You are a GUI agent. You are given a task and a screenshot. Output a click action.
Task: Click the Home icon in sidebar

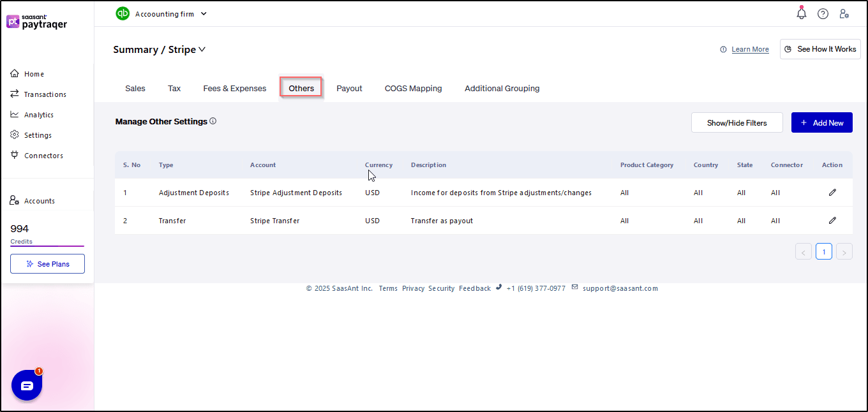pos(15,74)
